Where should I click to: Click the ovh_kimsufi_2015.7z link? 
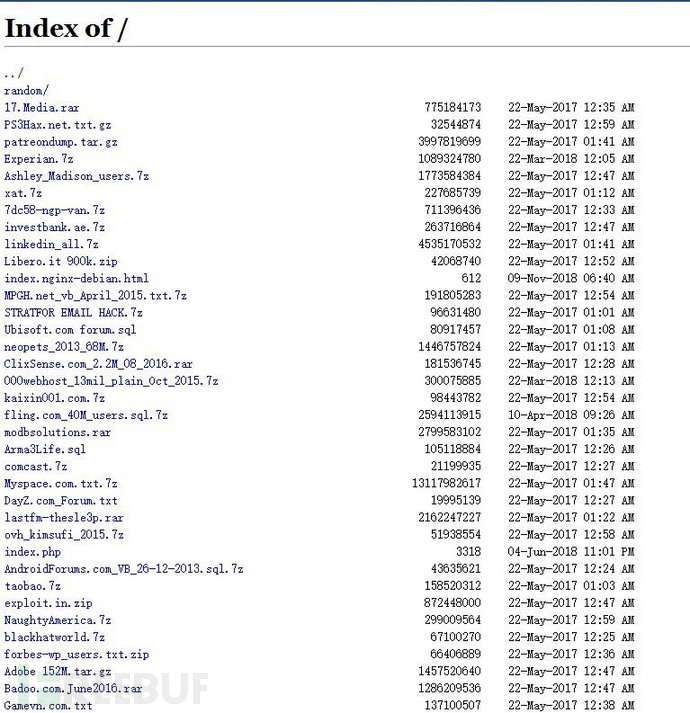coord(64,535)
